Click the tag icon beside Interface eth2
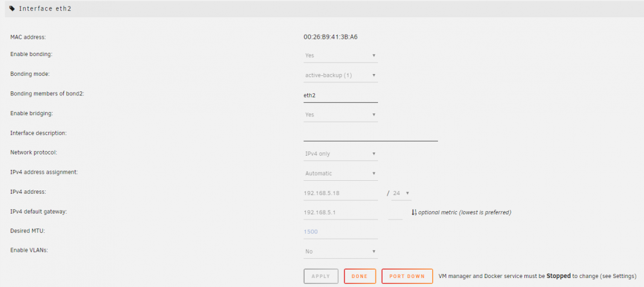This screenshot has width=644, height=287. pos(12,8)
